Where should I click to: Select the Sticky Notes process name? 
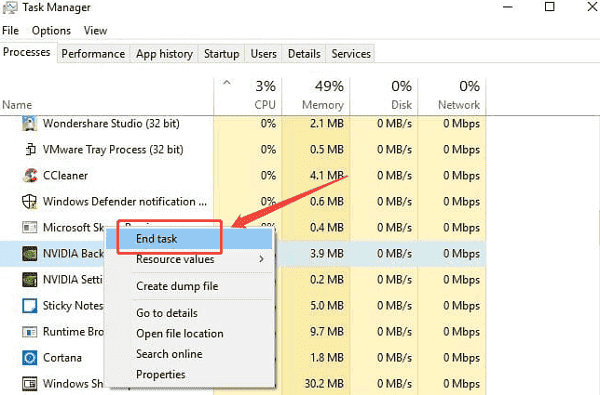73,305
